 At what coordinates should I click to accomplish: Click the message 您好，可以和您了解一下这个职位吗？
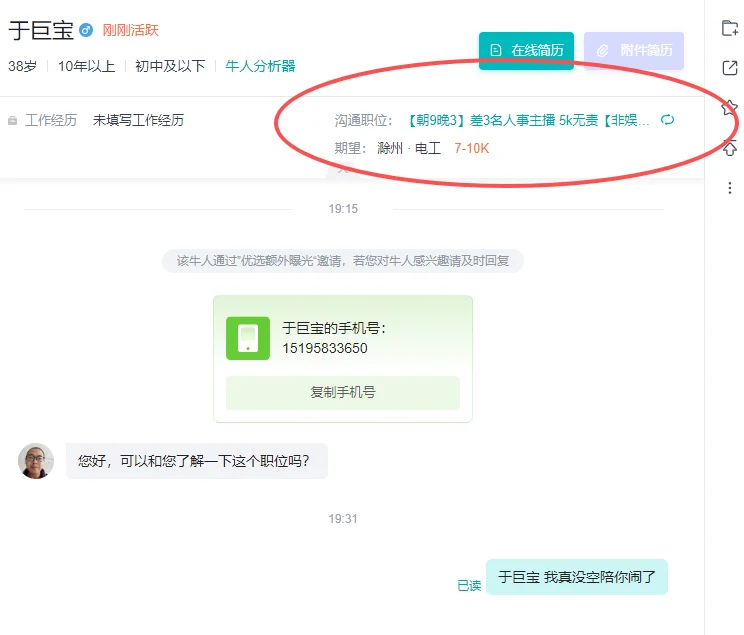(x=196, y=461)
